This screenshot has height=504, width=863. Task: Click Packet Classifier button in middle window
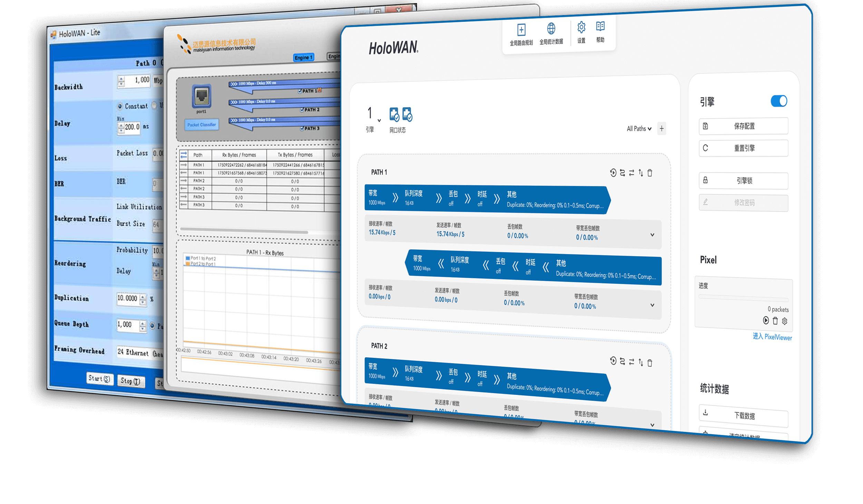202,125
